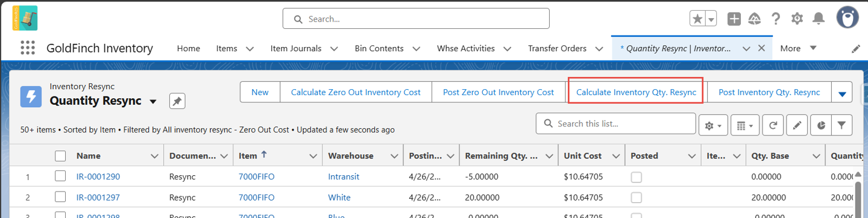Screen dimensions: 868x218
Task: Open Warehouse column actions chevron
Action: coord(394,156)
